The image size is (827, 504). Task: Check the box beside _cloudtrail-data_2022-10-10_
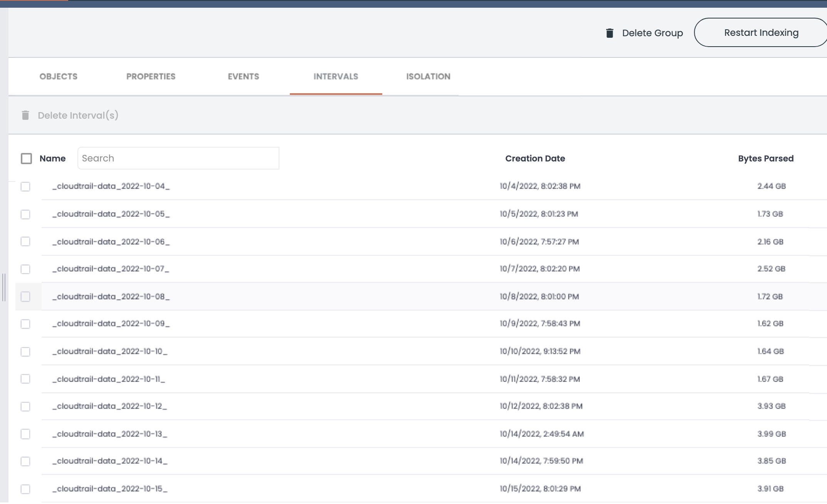(25, 352)
